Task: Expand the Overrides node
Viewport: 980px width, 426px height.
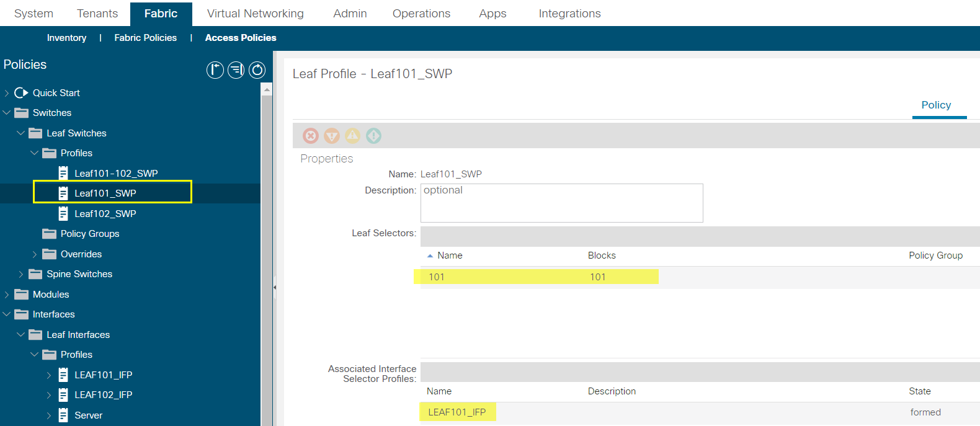Action: click(x=35, y=254)
